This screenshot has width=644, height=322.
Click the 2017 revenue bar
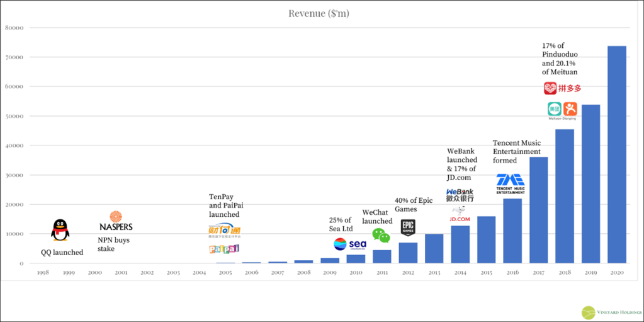coord(538,210)
